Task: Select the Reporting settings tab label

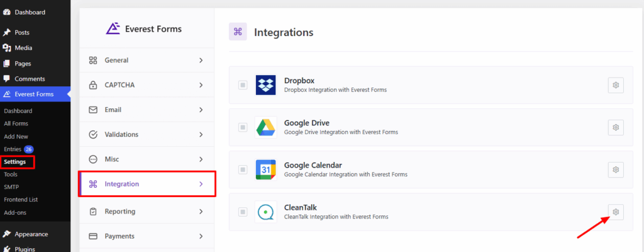Action: coord(120,211)
